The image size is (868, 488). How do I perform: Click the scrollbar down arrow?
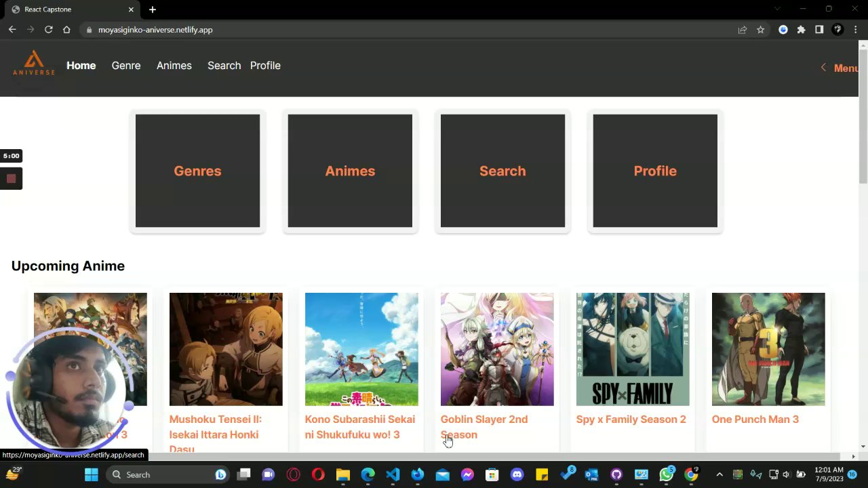(x=863, y=446)
